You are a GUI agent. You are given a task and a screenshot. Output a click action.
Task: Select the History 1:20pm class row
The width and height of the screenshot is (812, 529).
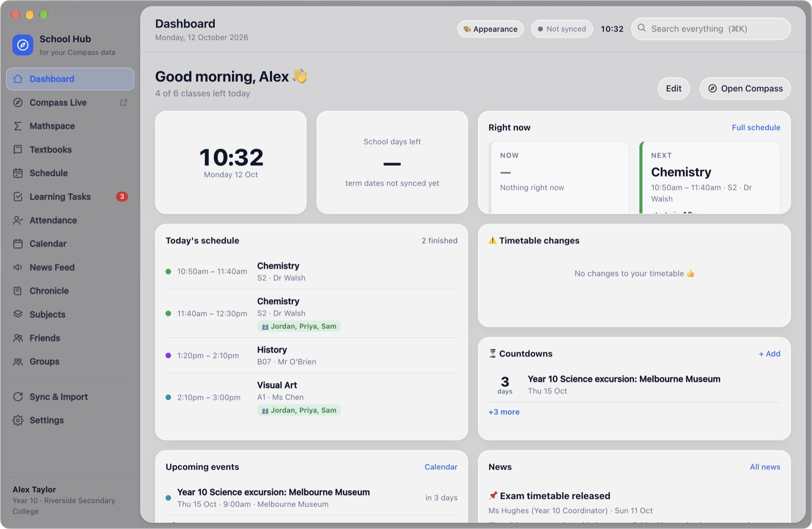coord(312,355)
